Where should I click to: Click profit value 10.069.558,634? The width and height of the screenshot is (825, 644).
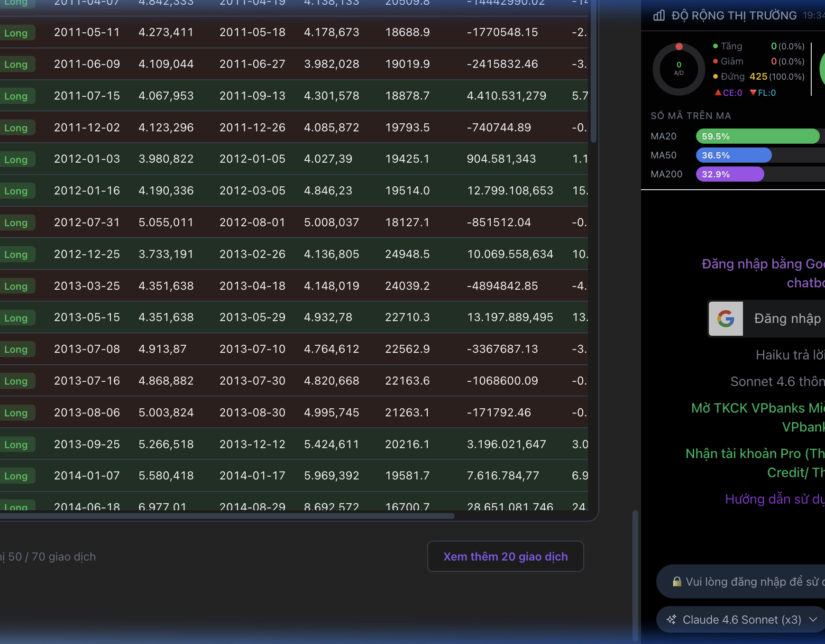510,254
